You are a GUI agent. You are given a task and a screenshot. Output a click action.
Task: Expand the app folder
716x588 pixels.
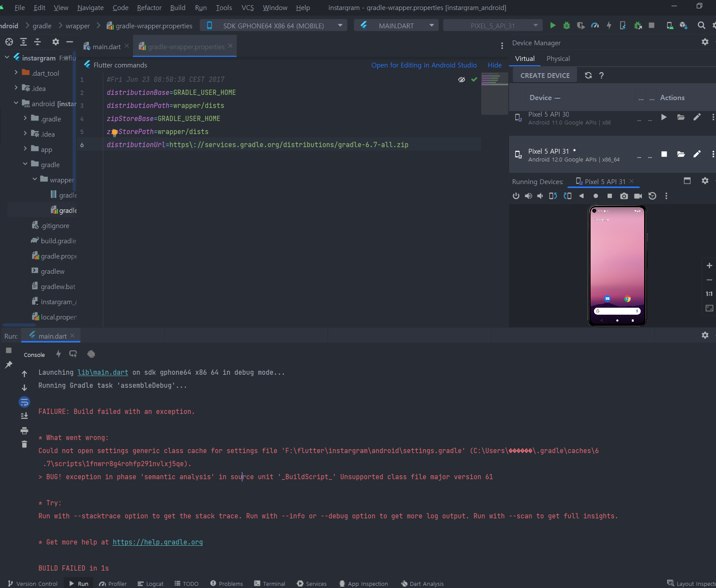[x=25, y=149]
